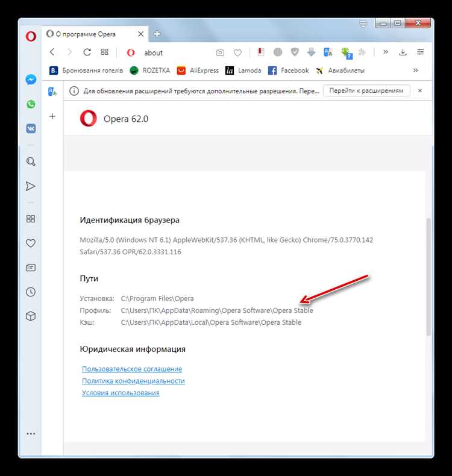Open sidebar setup three dots
The width and height of the screenshot is (452, 476).
pyautogui.click(x=31, y=434)
